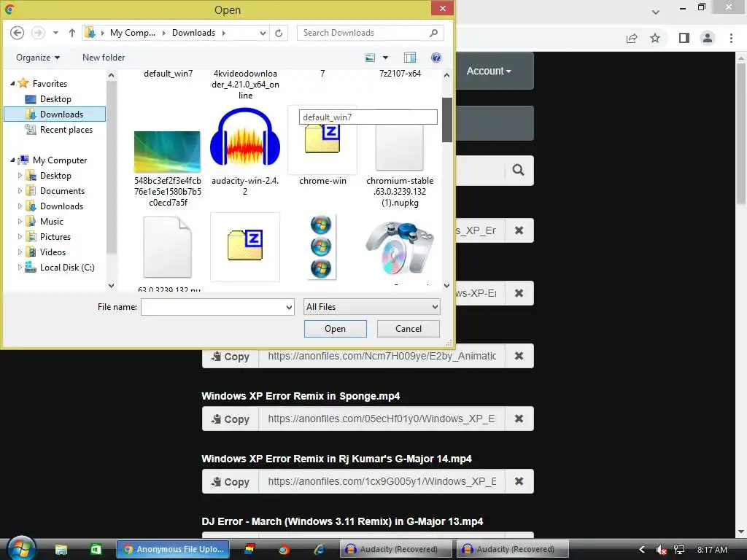Click the website search magnifier button
This screenshot has width=747, height=560.
(519, 170)
